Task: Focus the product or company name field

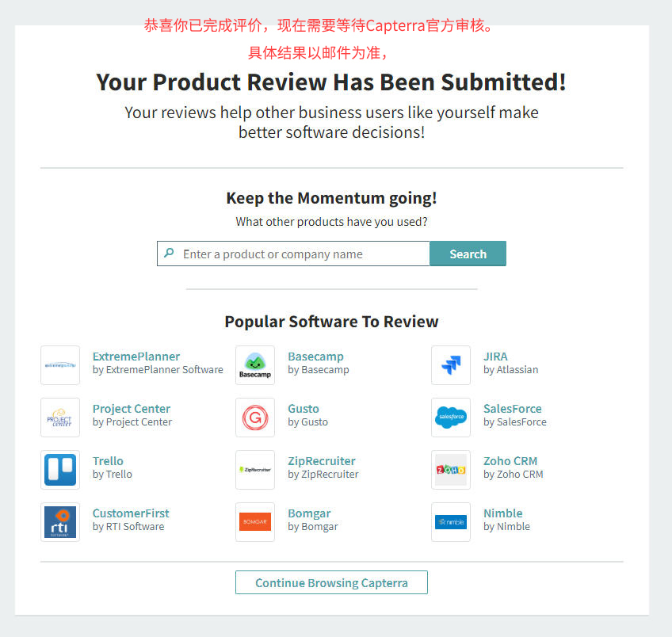Action: click(293, 254)
